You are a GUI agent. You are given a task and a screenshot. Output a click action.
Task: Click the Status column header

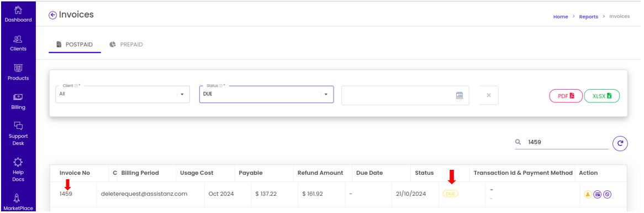tap(424, 173)
